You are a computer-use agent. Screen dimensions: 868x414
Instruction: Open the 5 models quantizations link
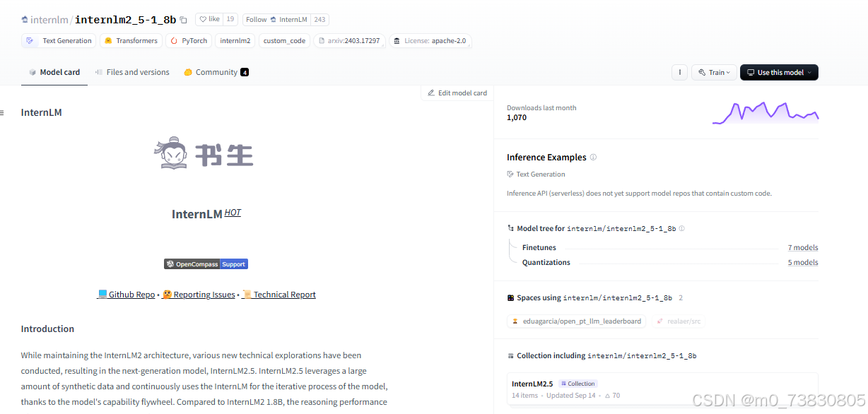point(803,263)
